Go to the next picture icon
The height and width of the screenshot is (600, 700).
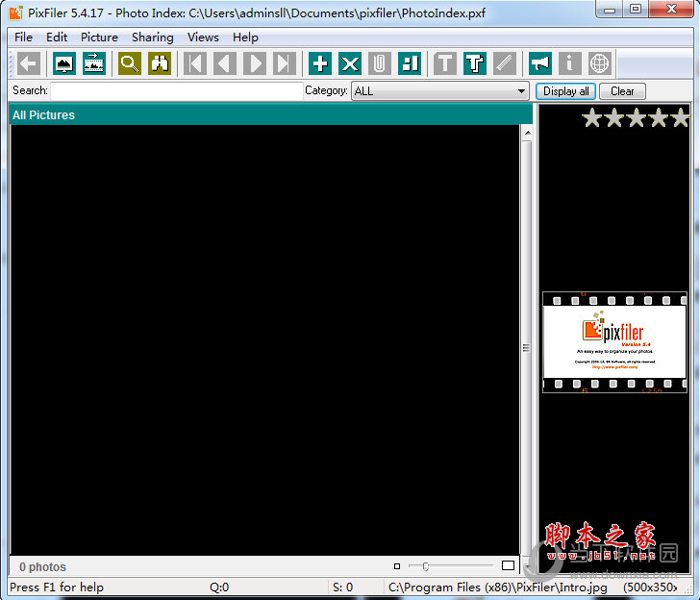(x=255, y=63)
